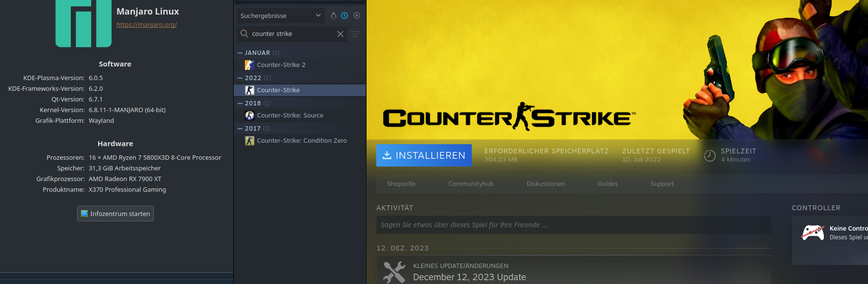Click the Infozentrum starten button
Viewport: 868px width, 284px height.
[x=115, y=214]
